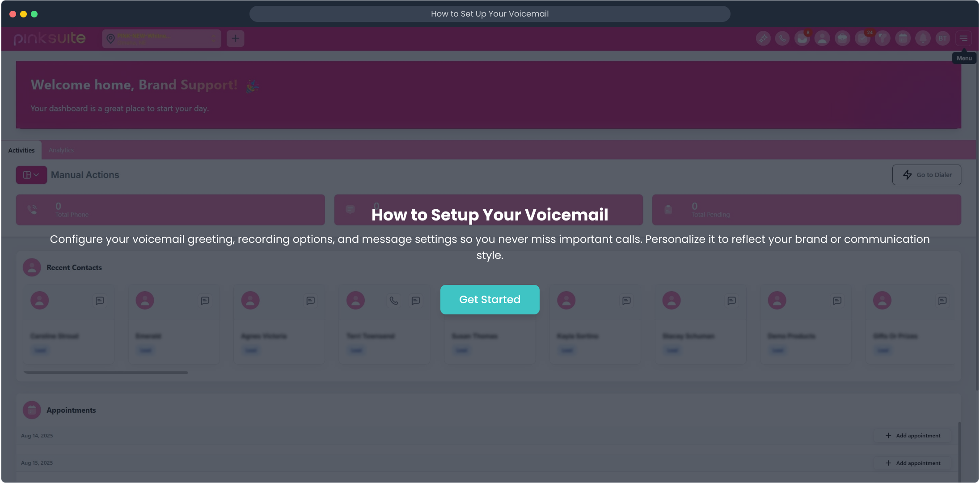980x483 pixels.
Task: Open the hamburger Menu button
Action: pos(963,38)
